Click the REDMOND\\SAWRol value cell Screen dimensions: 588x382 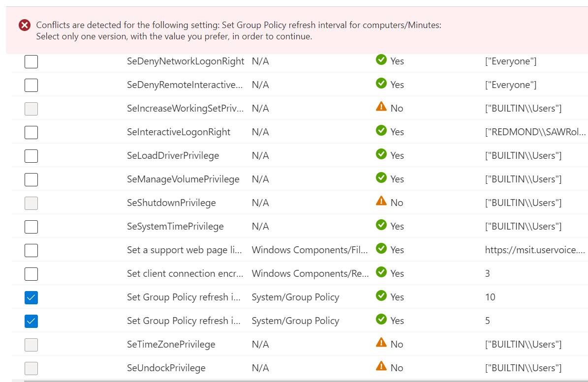[535, 132]
